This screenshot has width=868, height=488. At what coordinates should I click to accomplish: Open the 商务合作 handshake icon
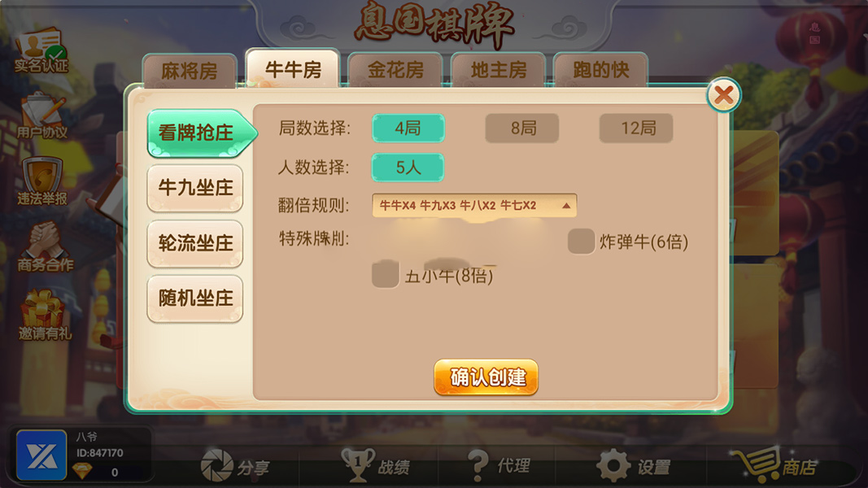(44, 246)
